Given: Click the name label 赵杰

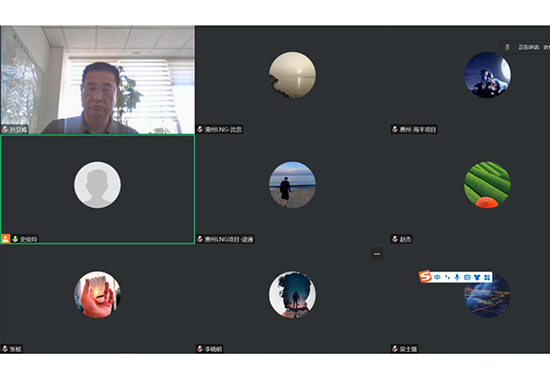Looking at the screenshot, I should coord(405,239).
